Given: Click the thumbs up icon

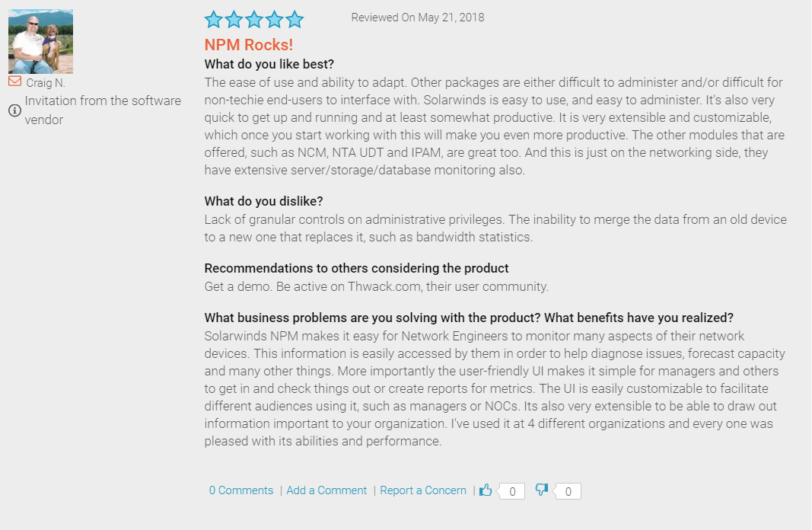Looking at the screenshot, I should click(486, 490).
